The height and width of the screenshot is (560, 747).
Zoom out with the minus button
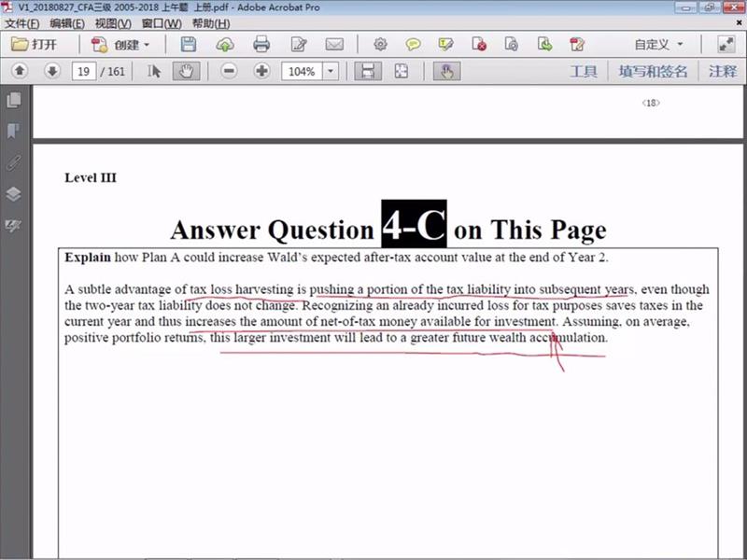(229, 72)
